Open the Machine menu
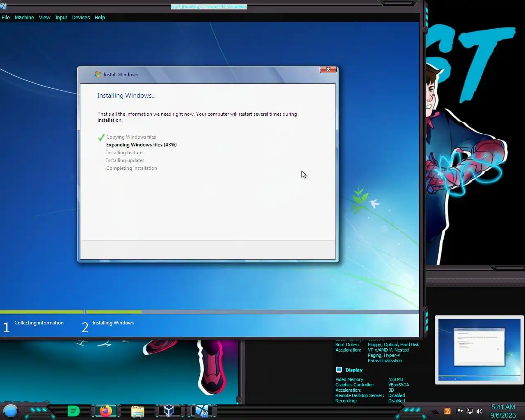 [24, 18]
